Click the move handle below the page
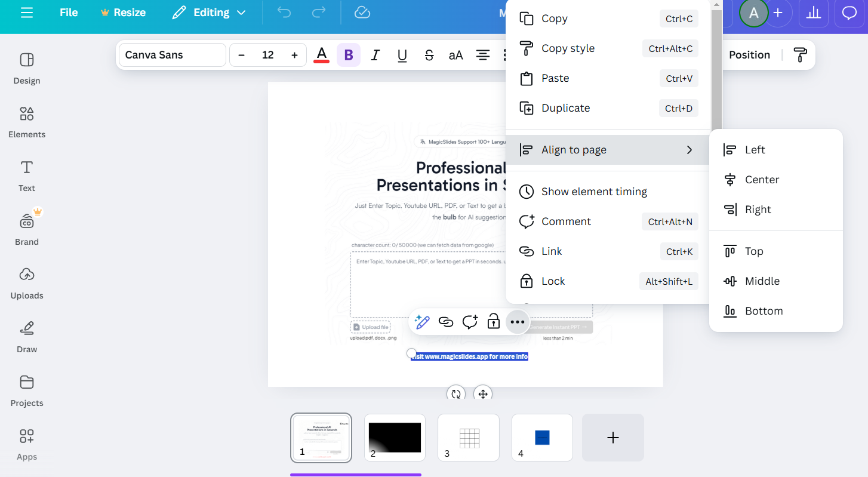The image size is (868, 477). pyautogui.click(x=483, y=394)
